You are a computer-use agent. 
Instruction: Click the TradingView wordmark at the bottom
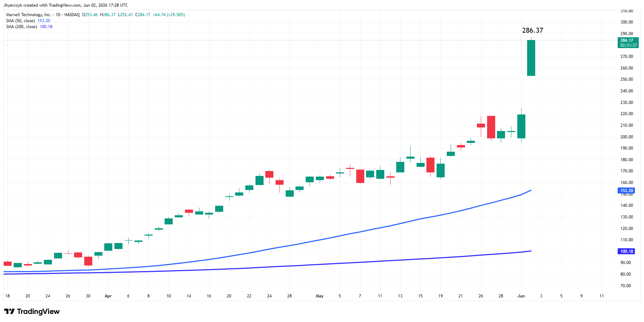pos(38,311)
